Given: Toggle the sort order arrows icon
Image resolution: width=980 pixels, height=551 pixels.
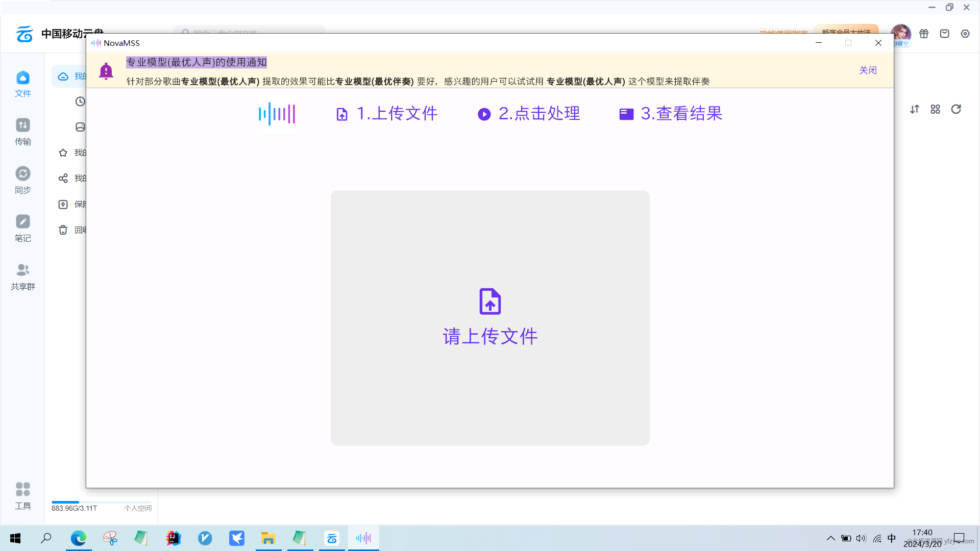Looking at the screenshot, I should tap(915, 109).
